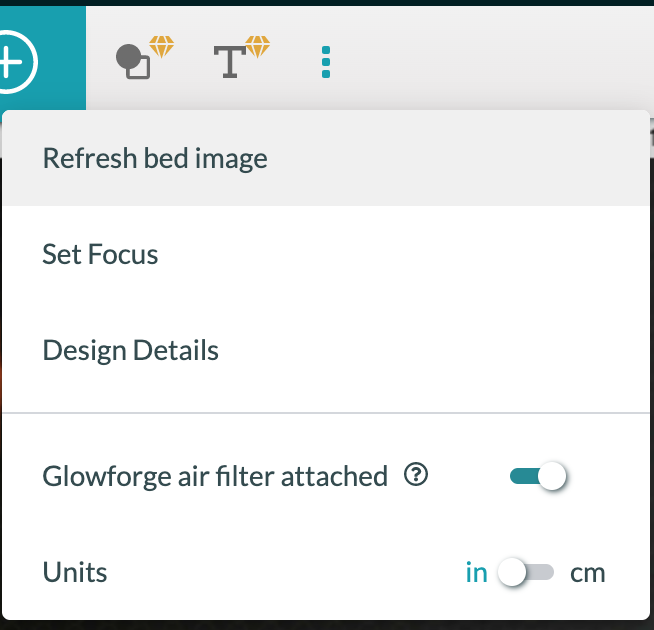Click the "Glowforge air filter attached" label
The image size is (654, 630).
215,476
